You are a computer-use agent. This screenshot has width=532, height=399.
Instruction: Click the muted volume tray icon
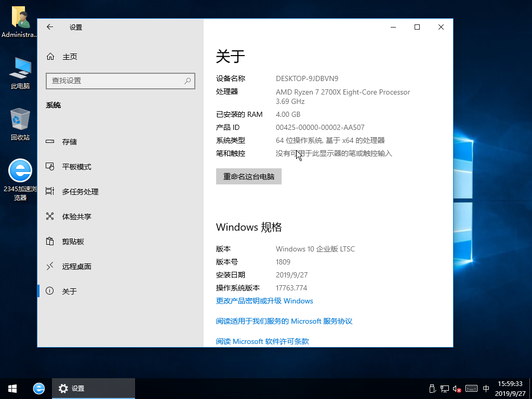[x=457, y=389]
